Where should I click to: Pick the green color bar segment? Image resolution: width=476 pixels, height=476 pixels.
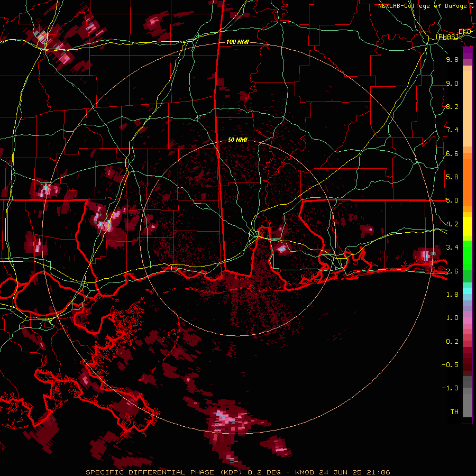point(467,256)
